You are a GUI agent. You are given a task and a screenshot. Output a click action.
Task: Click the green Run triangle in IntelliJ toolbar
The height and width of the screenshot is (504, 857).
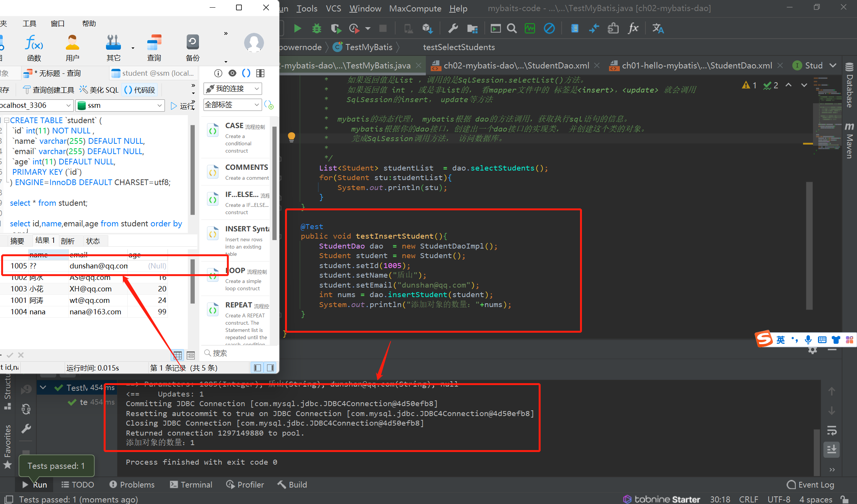pyautogui.click(x=297, y=28)
